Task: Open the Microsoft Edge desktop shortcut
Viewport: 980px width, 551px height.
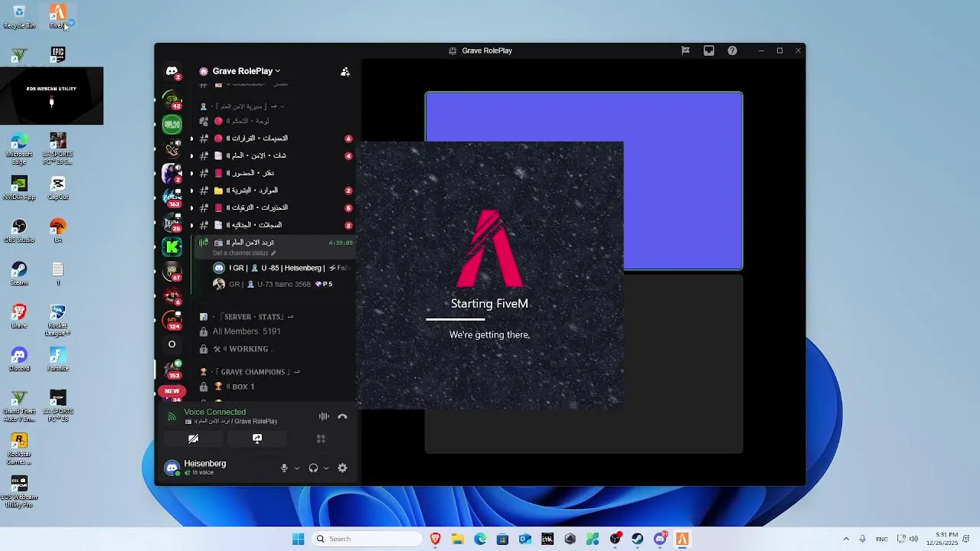Action: 19,148
